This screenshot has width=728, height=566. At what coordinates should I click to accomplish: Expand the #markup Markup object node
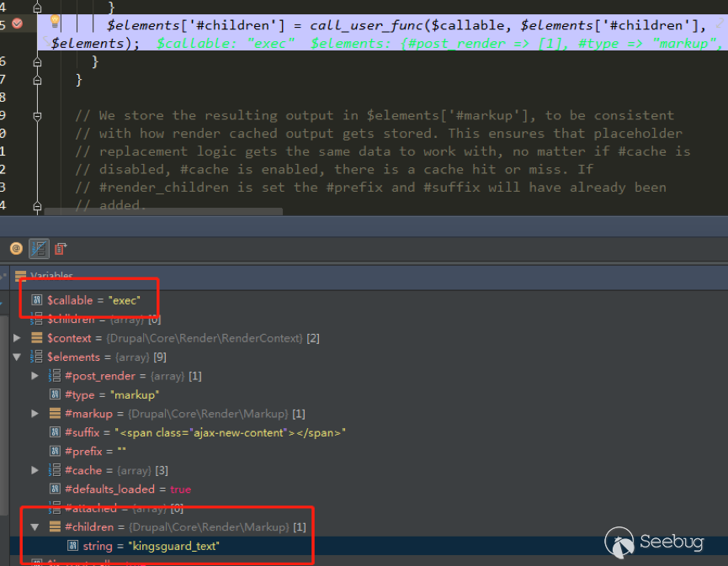point(35,414)
